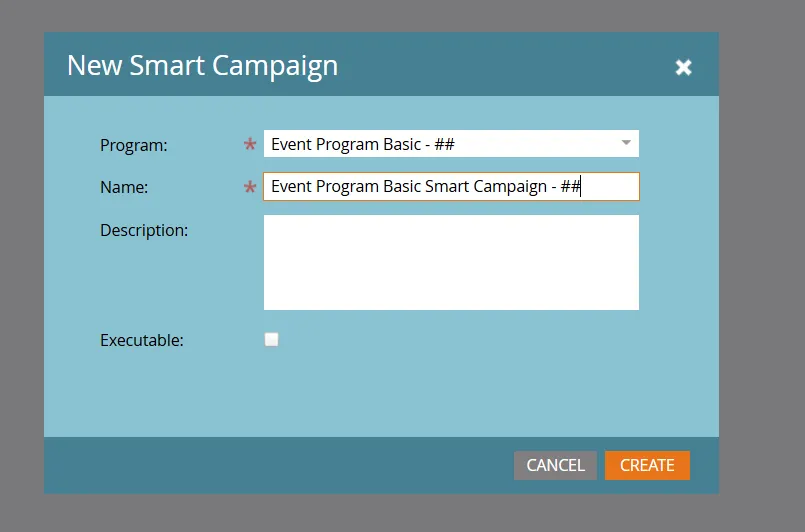Image resolution: width=805 pixels, height=532 pixels.
Task: Click the word Campaign in the Name field
Action: pyautogui.click(x=510, y=186)
